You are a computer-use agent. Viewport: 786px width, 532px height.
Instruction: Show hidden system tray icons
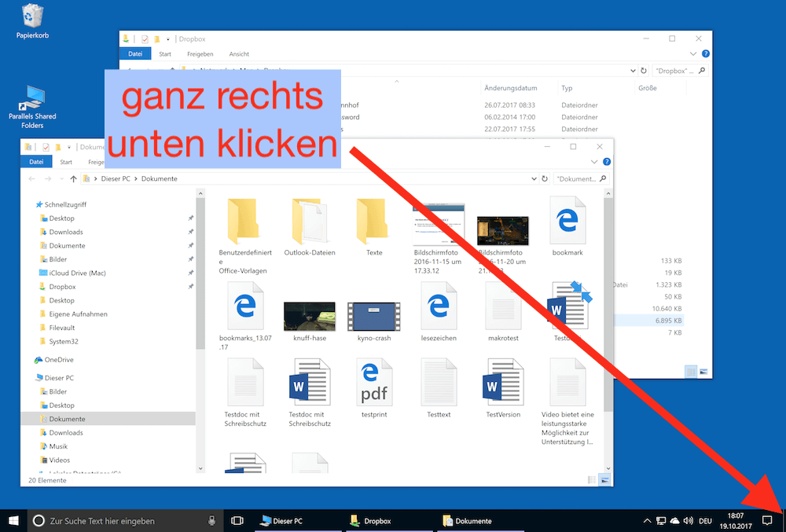click(x=647, y=520)
